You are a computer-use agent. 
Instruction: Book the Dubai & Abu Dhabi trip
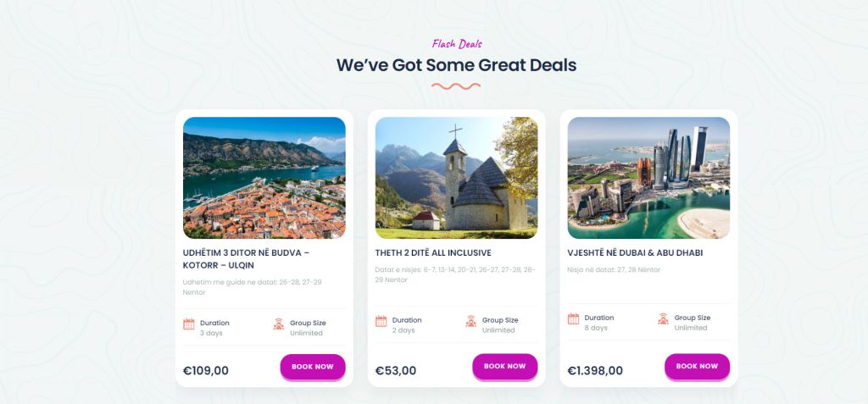[x=697, y=366]
